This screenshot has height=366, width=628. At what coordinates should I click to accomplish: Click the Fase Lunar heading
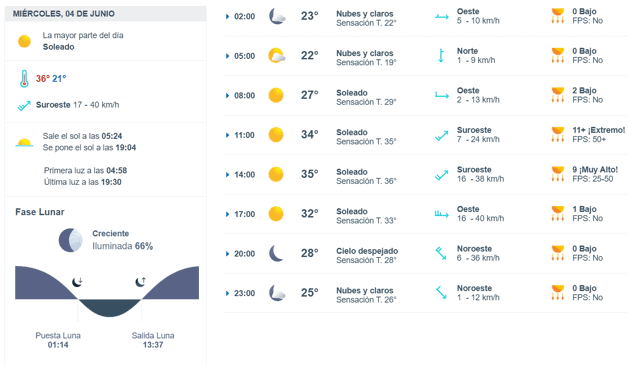[x=40, y=212]
